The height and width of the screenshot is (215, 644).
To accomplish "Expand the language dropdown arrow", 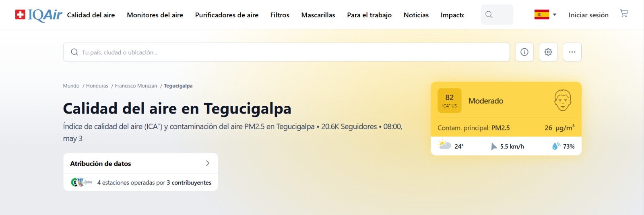I will [x=555, y=15].
